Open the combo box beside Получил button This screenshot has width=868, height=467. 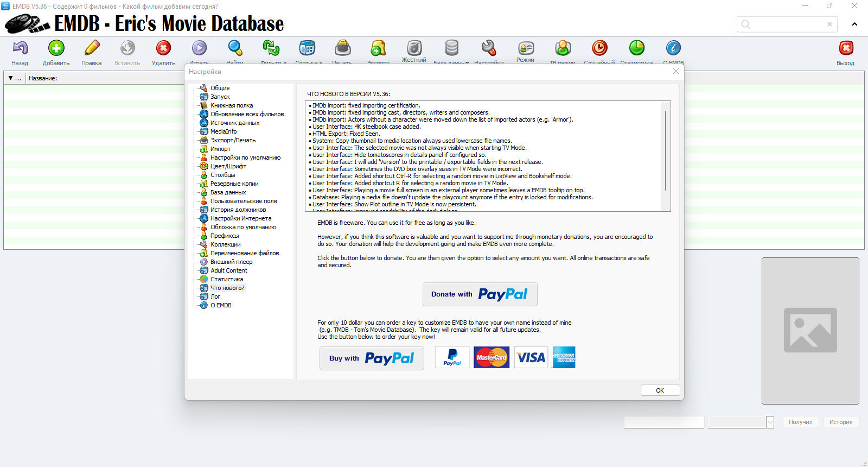(x=770, y=422)
